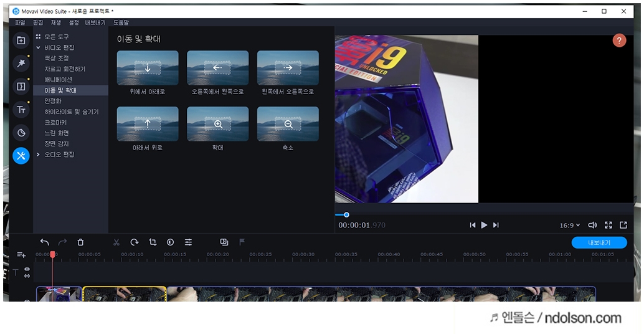Screen dimensions: 644x334
Task: Play the preview video
Action: click(x=484, y=225)
